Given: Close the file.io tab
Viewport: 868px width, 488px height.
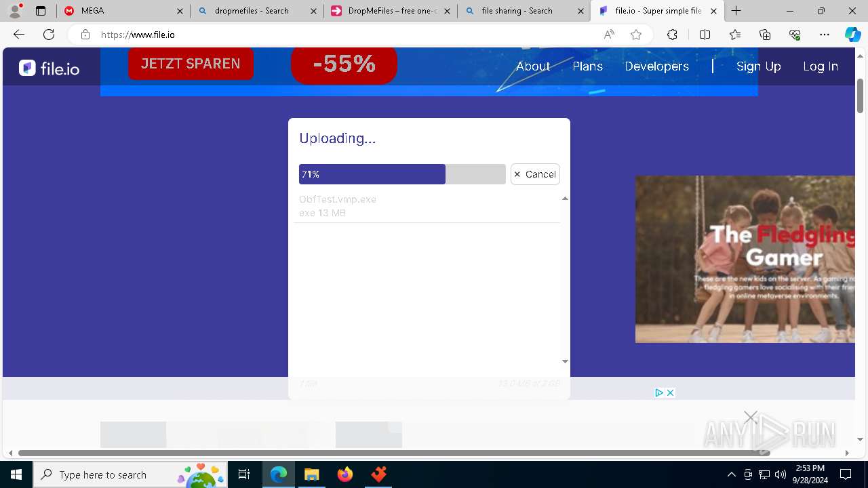Looking at the screenshot, I should click(x=713, y=11).
